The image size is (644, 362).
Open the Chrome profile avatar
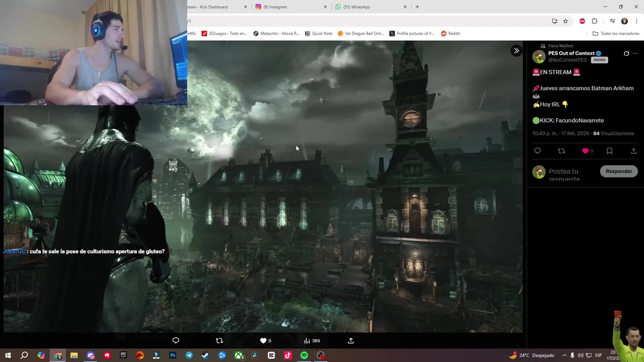624,21
